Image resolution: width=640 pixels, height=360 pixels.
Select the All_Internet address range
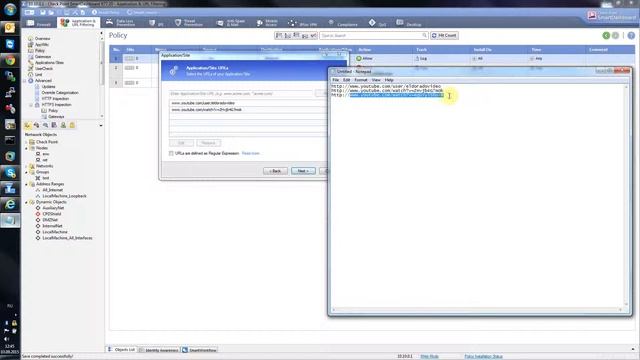(x=49, y=190)
